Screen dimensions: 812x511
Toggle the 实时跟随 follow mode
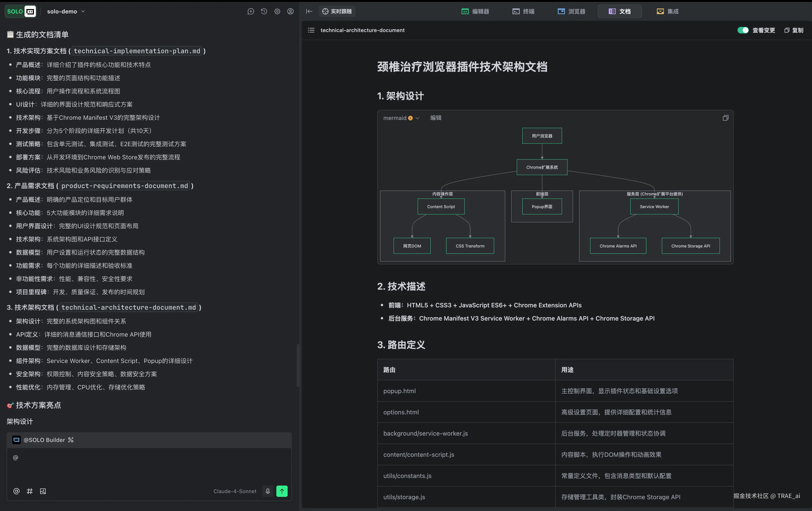pyautogui.click(x=337, y=12)
